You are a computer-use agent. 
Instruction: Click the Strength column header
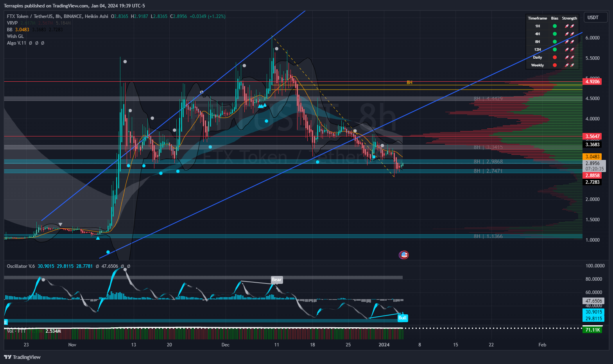click(x=569, y=18)
